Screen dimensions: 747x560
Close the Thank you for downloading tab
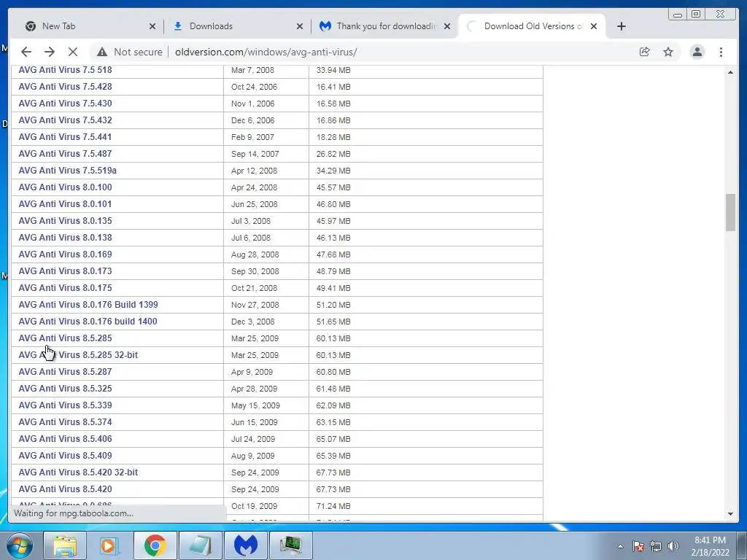coord(447,26)
